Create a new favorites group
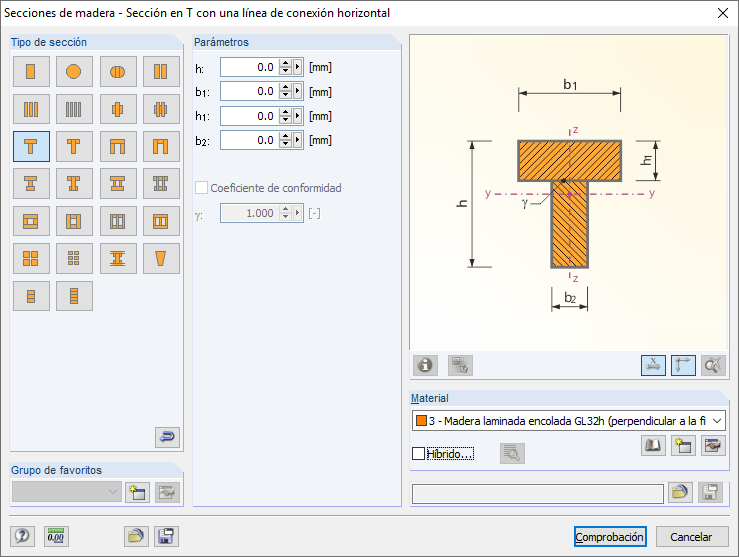The height and width of the screenshot is (557, 739). click(138, 492)
